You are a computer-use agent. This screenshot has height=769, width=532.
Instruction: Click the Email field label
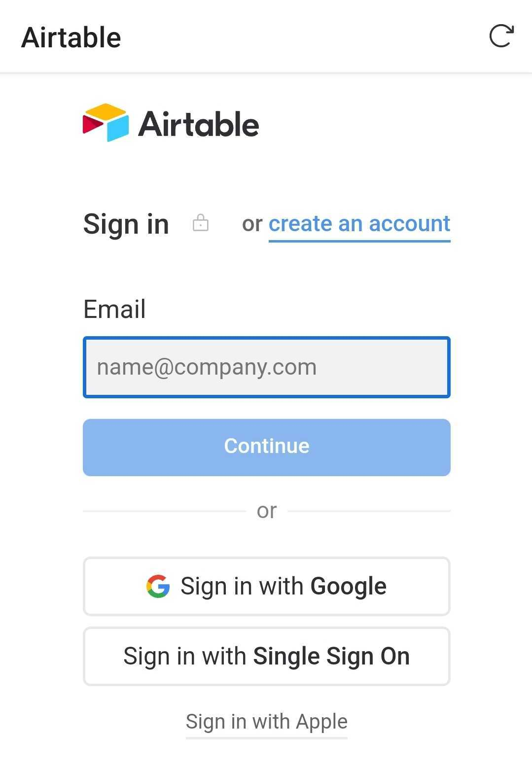(x=114, y=310)
